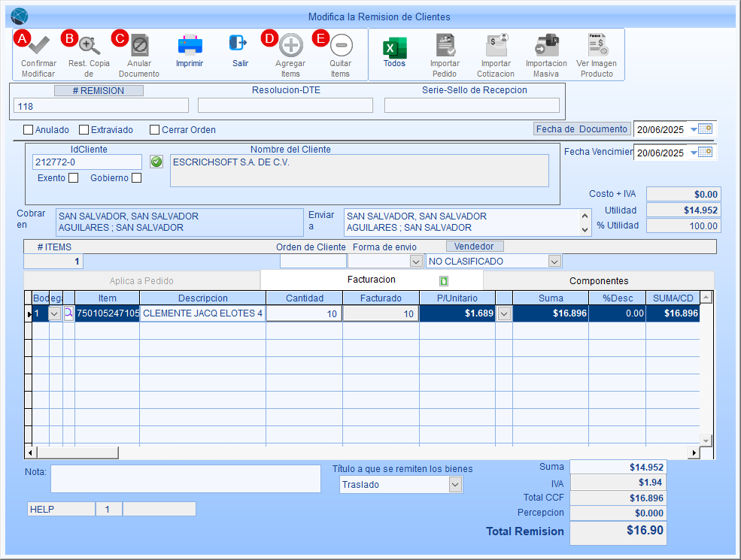Click the Imprimir printer icon
This screenshot has height=560, width=741.
click(190, 46)
